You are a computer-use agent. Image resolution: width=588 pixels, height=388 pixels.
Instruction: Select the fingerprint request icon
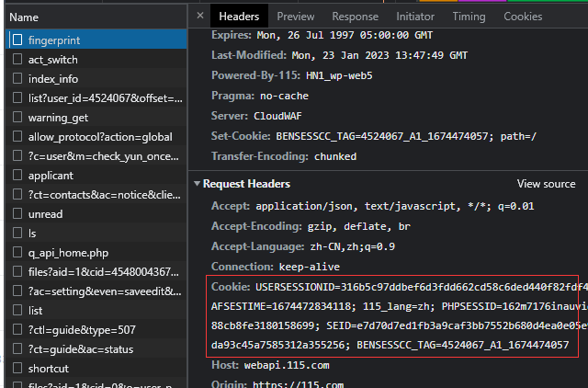pyautogui.click(x=17, y=40)
